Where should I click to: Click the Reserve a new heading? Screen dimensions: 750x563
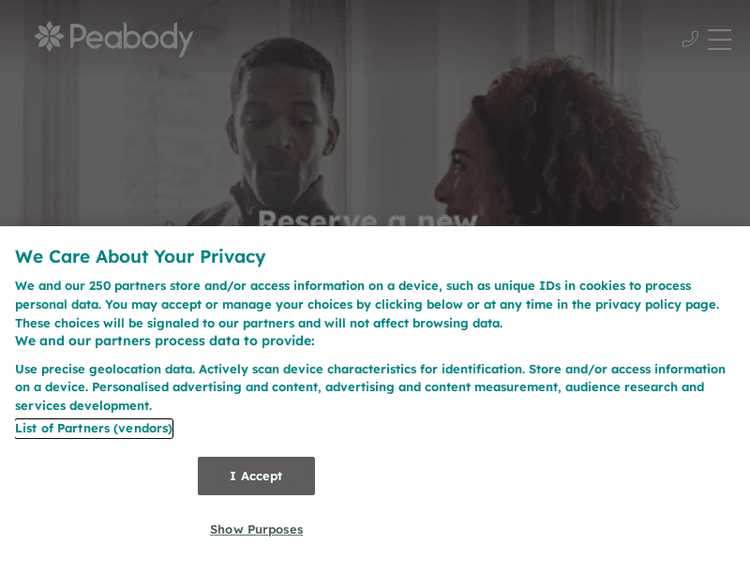point(367,217)
